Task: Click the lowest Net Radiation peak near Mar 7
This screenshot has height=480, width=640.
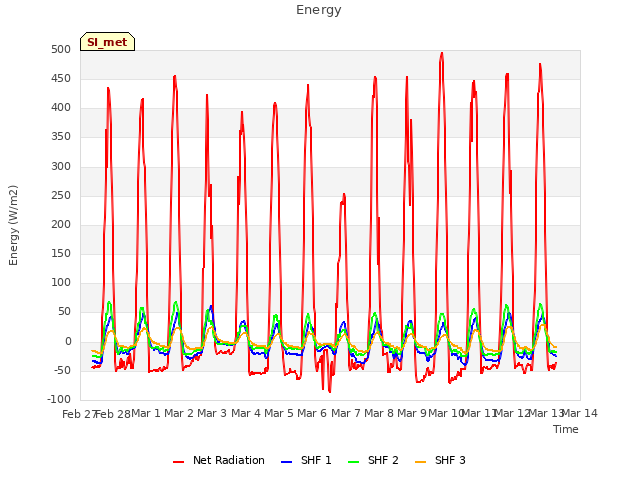Action: (344, 195)
